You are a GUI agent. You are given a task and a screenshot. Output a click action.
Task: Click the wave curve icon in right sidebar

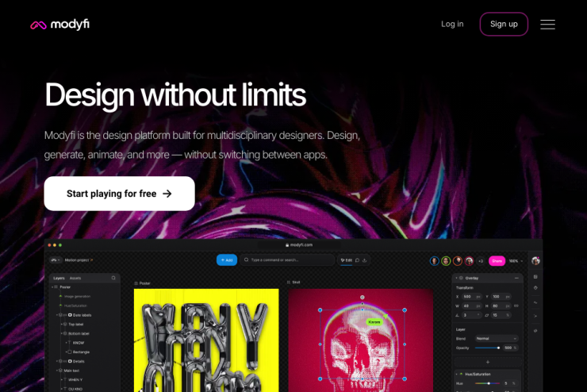[535, 302]
